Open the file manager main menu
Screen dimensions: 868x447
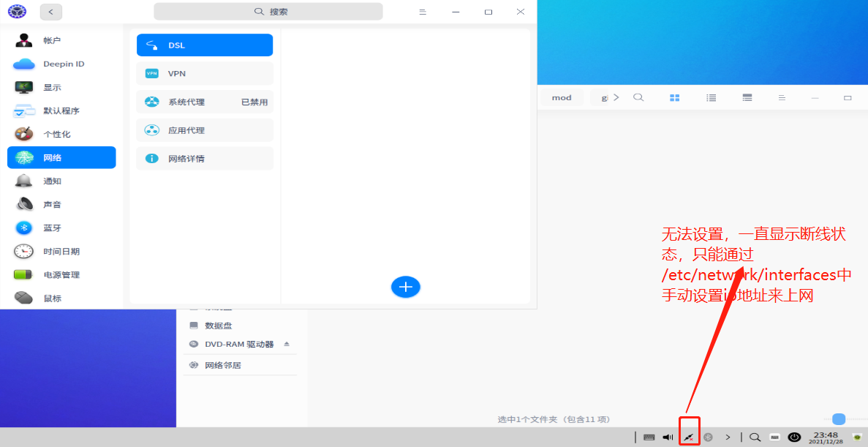tap(782, 97)
